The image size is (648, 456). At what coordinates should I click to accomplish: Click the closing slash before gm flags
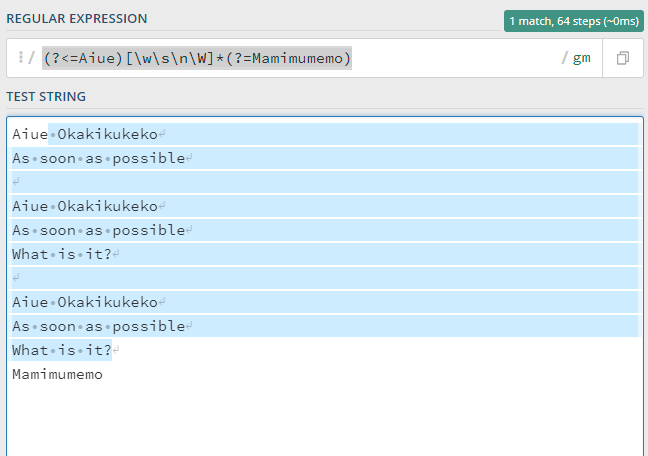click(x=565, y=58)
